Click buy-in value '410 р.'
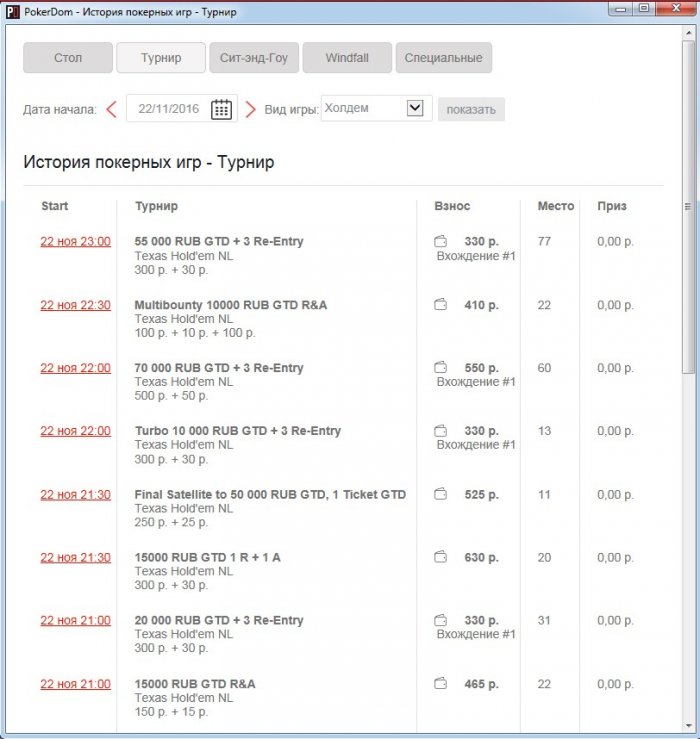This screenshot has height=739, width=700. 481,305
